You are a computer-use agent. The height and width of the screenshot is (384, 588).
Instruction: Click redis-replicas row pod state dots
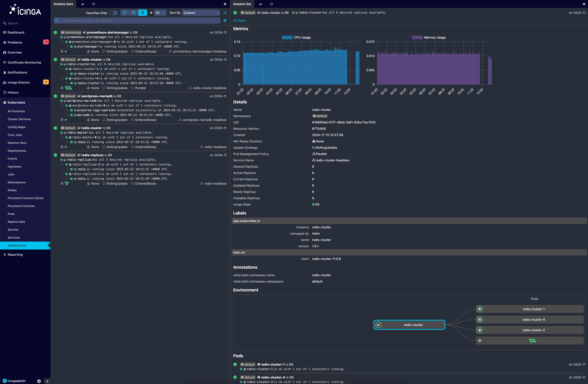coord(67,183)
